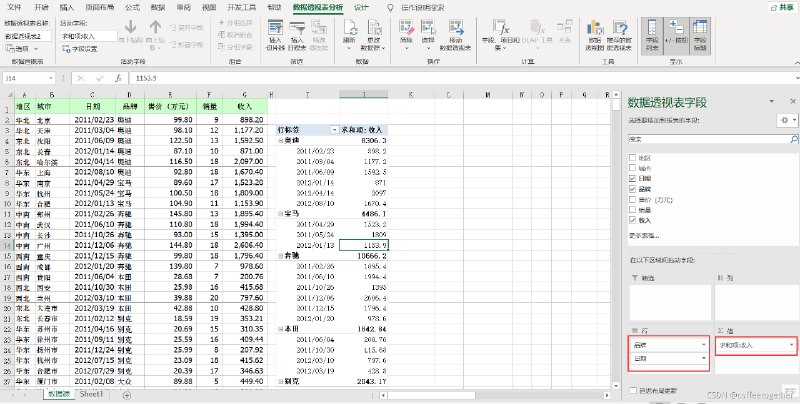The width and height of the screenshot is (800, 404).
Task: Open the Insert (插入) ribbon tab
Action: (x=66, y=8)
